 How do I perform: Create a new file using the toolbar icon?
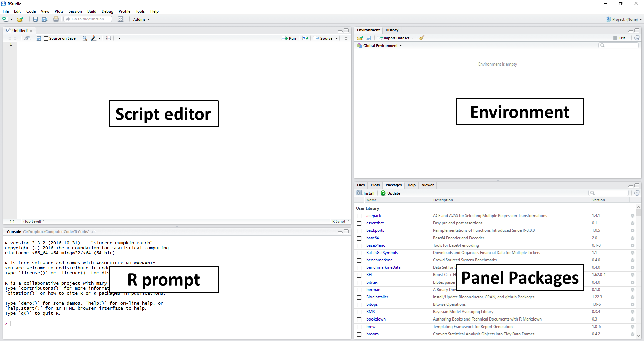5,19
